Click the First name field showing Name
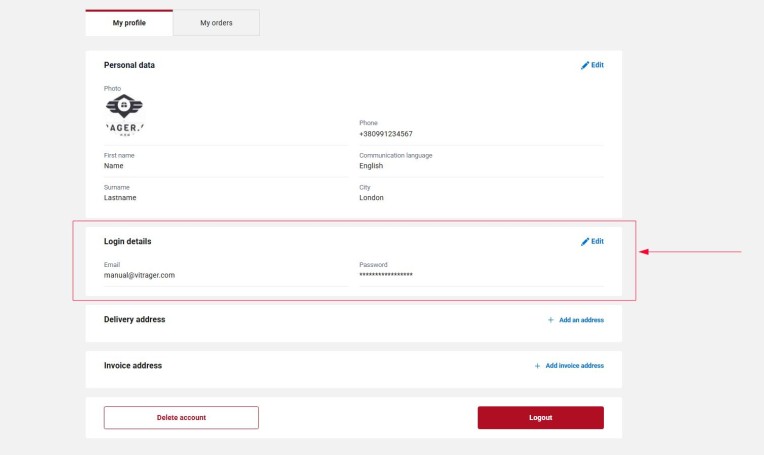The height and width of the screenshot is (455, 764). [x=114, y=166]
